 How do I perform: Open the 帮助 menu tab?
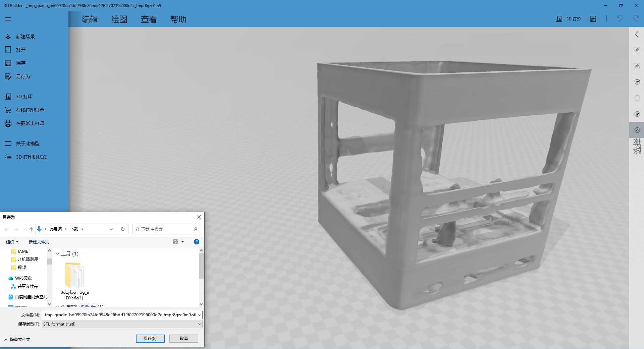178,19
